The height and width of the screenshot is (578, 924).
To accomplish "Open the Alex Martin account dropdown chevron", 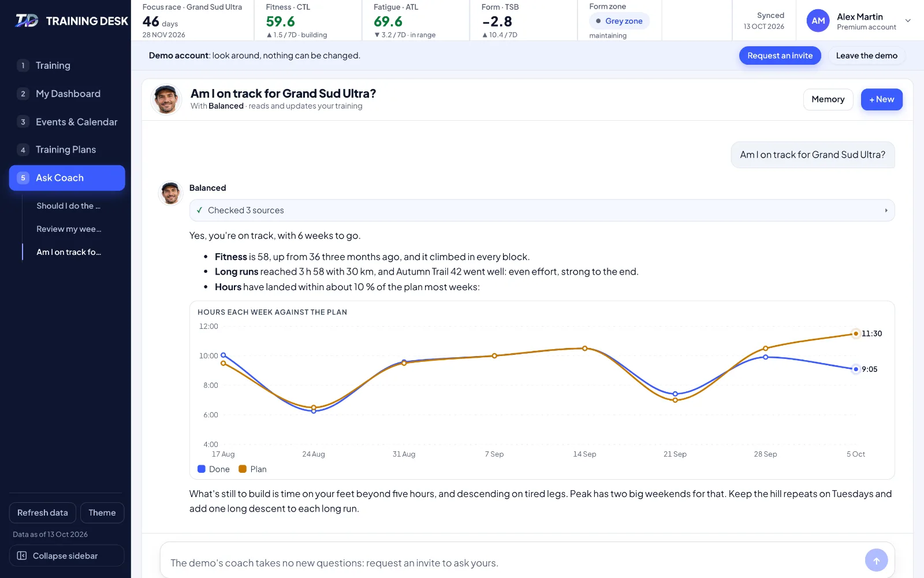I will [x=908, y=21].
